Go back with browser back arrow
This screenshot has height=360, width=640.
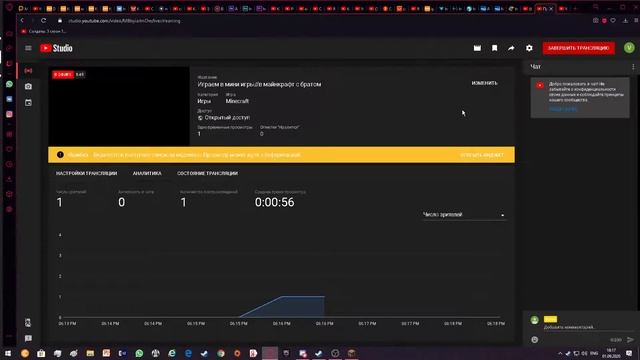[x=22, y=20]
